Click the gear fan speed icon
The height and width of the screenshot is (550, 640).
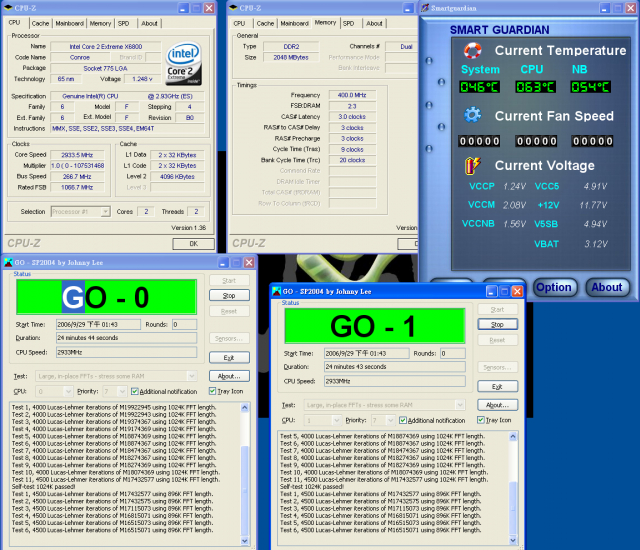click(x=472, y=115)
